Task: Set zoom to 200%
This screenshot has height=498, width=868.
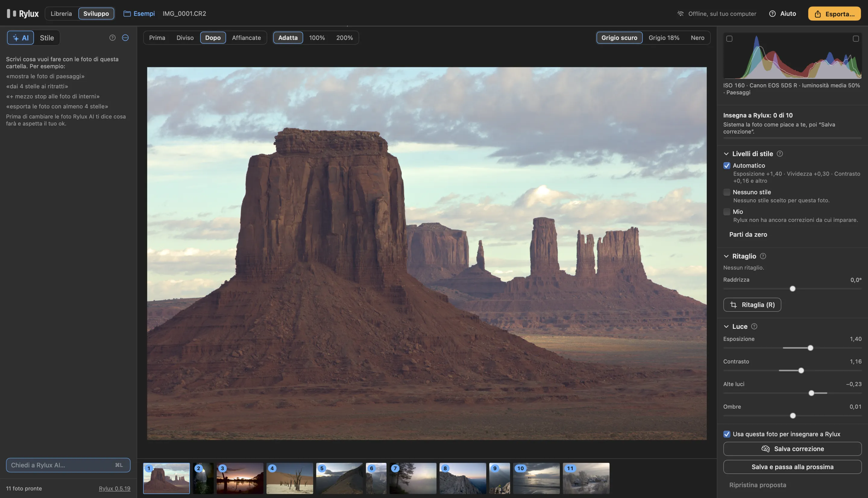Action: coord(344,38)
